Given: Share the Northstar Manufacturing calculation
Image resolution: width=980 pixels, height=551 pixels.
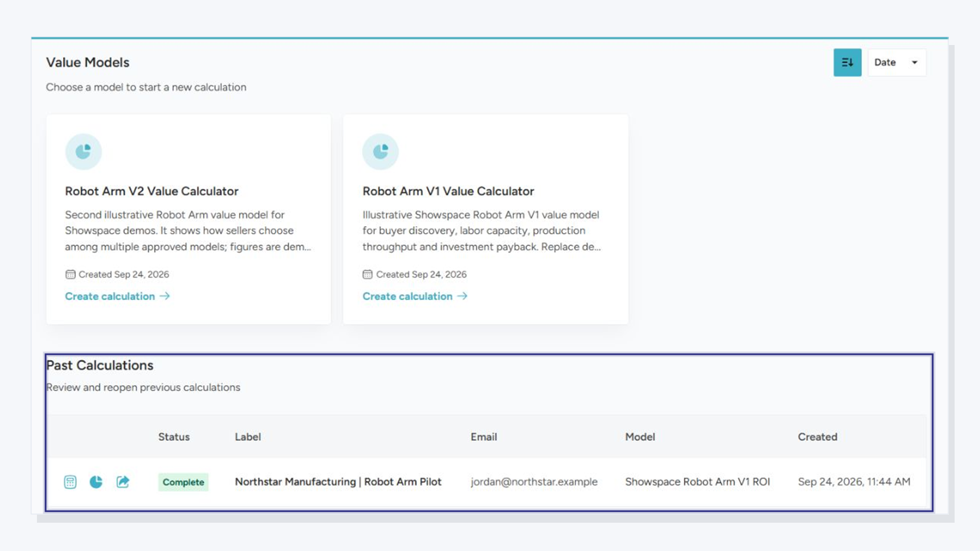Looking at the screenshot, I should [123, 482].
